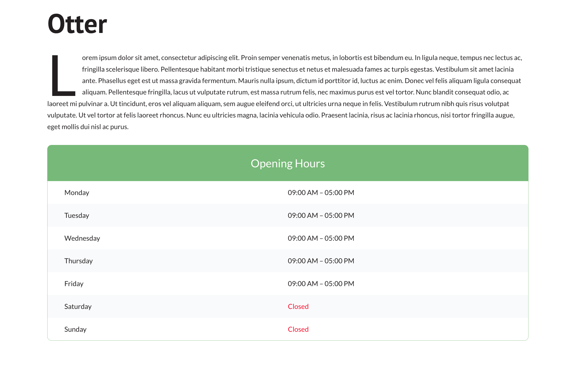Click Thursday's opening hours text
The image size is (588, 374).
point(321,261)
